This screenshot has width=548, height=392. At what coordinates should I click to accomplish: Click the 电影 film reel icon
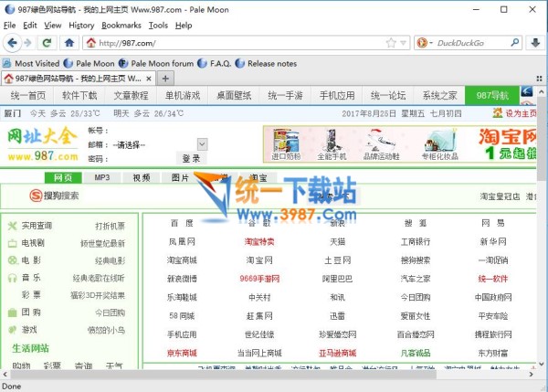[x=12, y=260]
